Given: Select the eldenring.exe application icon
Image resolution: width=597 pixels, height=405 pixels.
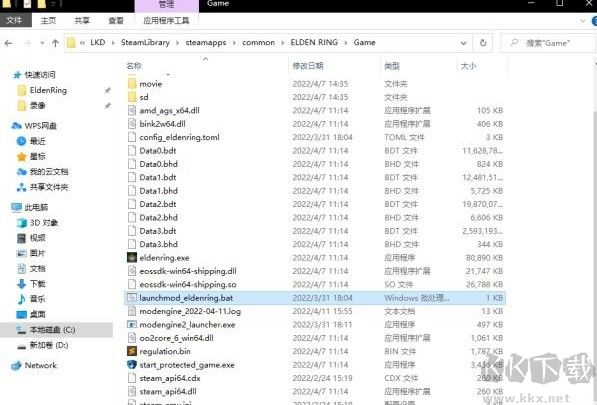Looking at the screenshot, I should tap(132, 258).
